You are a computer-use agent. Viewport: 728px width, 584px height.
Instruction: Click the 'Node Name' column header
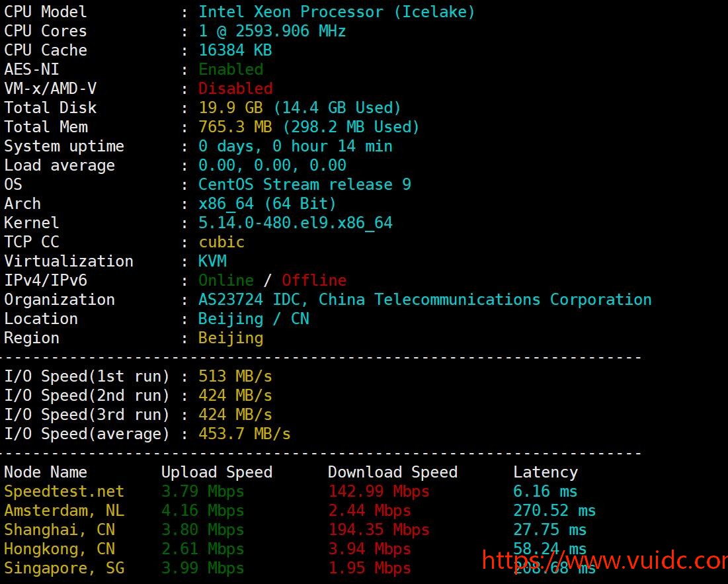click(x=46, y=472)
